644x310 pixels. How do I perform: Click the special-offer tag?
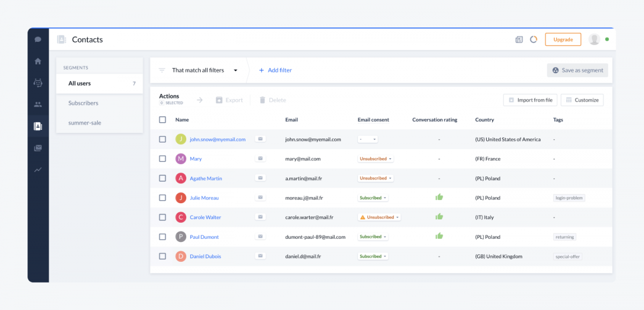coord(568,256)
